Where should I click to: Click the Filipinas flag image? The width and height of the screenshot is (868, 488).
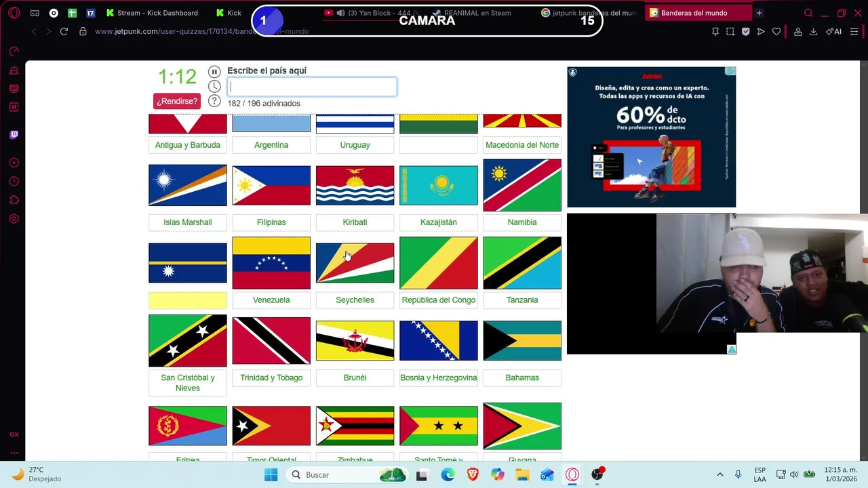[x=271, y=186]
